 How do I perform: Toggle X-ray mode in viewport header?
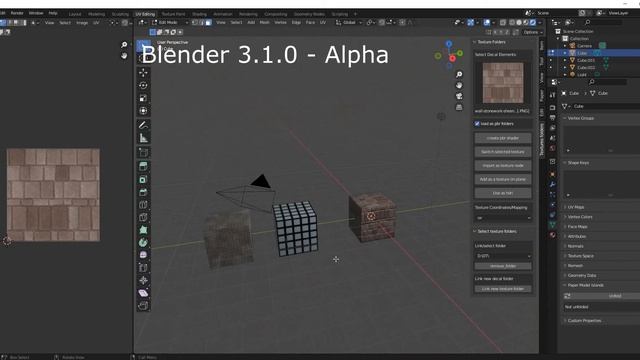point(503,23)
